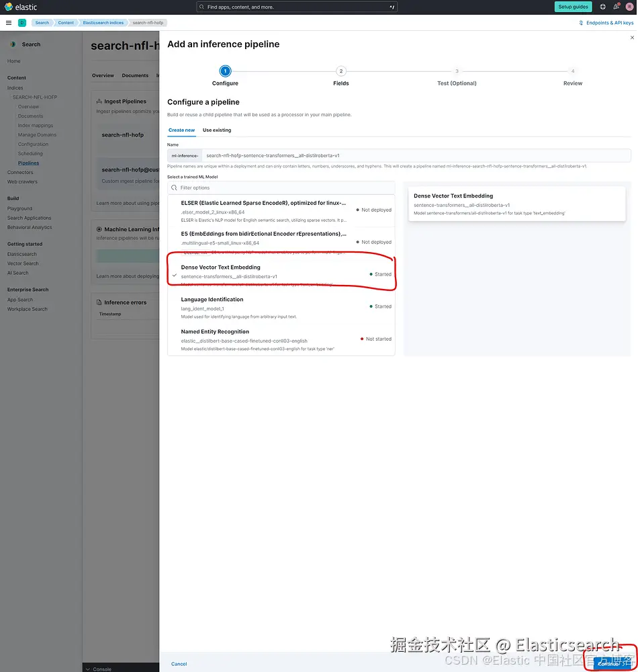This screenshot has height=672, width=638.
Task: Click the checkmark beside Dense Vector Text Embedding
Action: (174, 275)
